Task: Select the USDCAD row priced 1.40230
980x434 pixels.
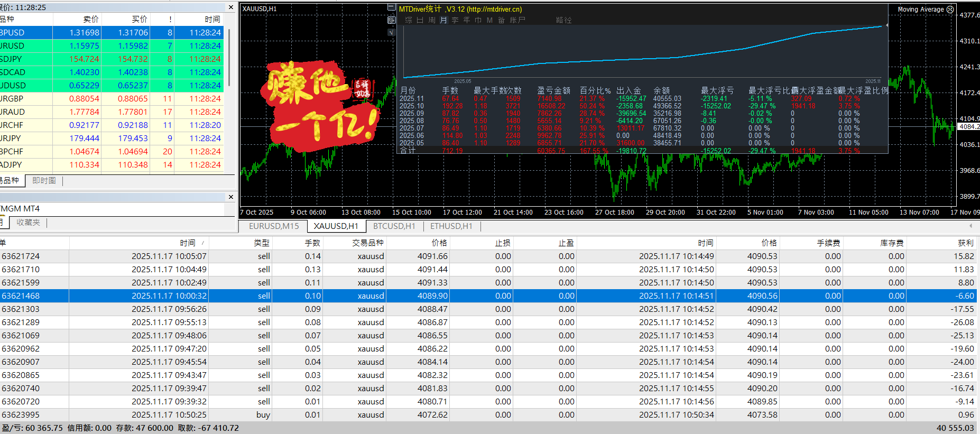Action: [112, 72]
